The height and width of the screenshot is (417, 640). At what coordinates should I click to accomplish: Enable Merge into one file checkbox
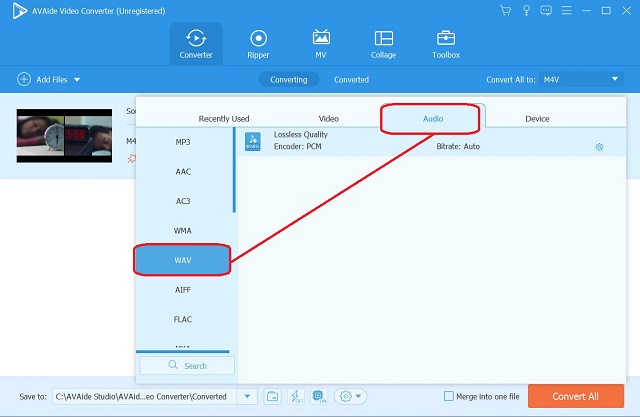(449, 396)
